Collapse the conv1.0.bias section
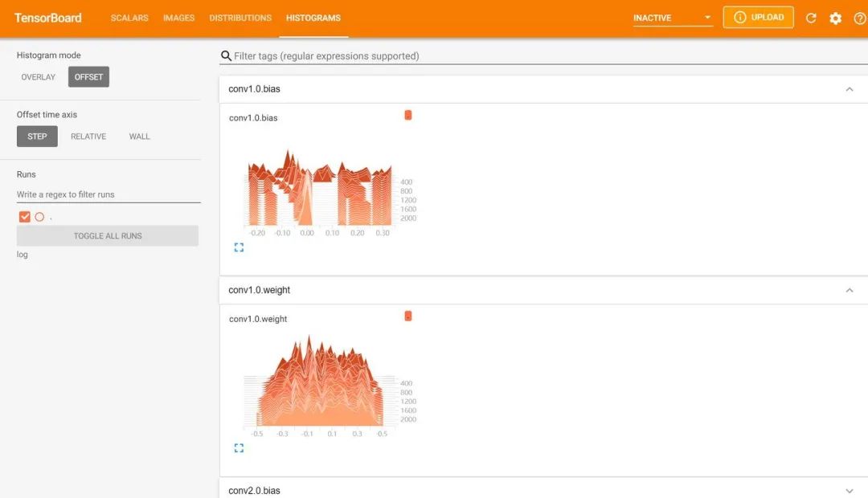 pos(850,89)
